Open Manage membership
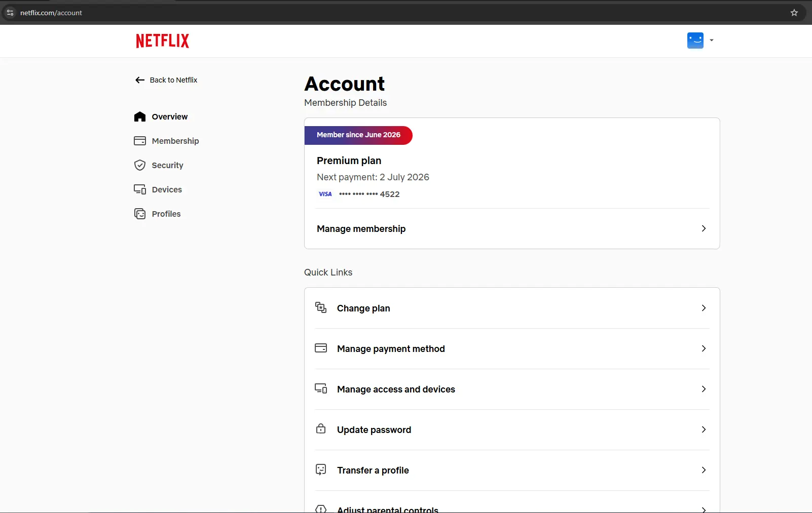Viewport: 812px width, 513px height. tap(512, 228)
